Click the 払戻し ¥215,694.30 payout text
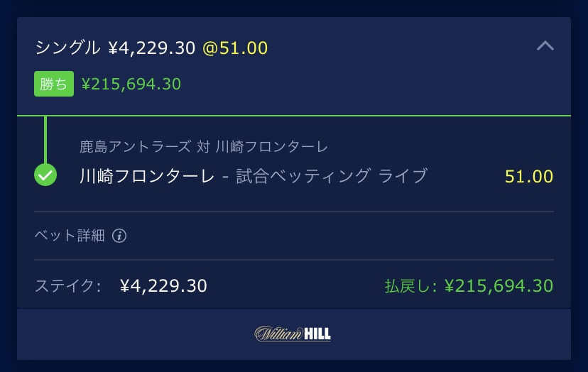 coord(469,286)
